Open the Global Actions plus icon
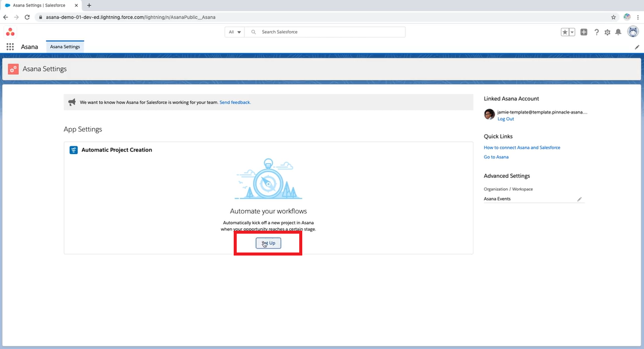 coord(584,32)
